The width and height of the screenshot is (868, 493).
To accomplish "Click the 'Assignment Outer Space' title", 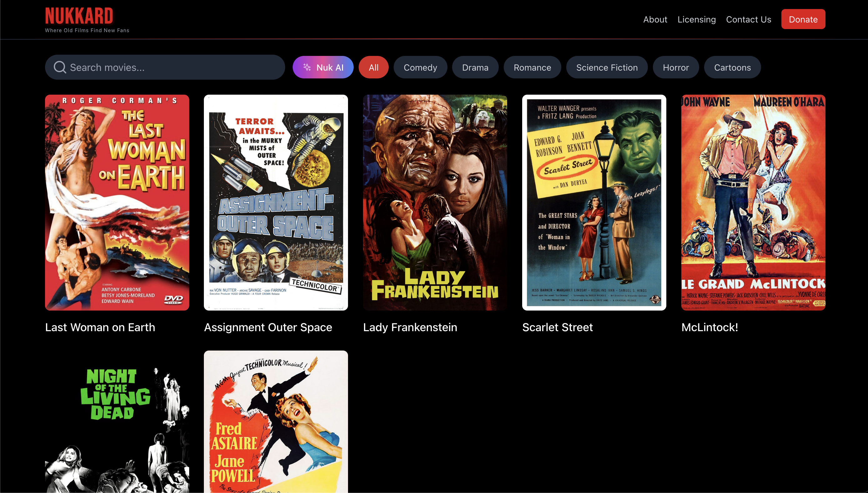I will click(x=268, y=327).
